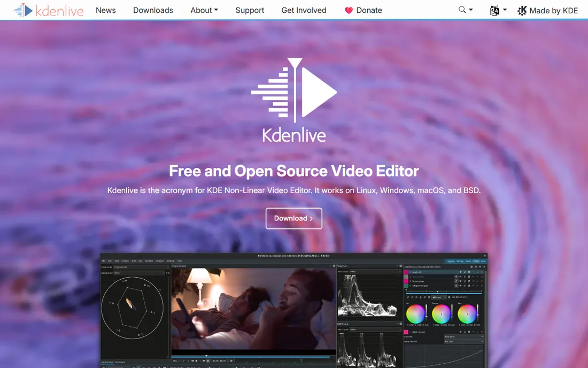Viewport: 588px width, 368px height.
Task: Open the language selector dropdown
Action: pos(498,11)
